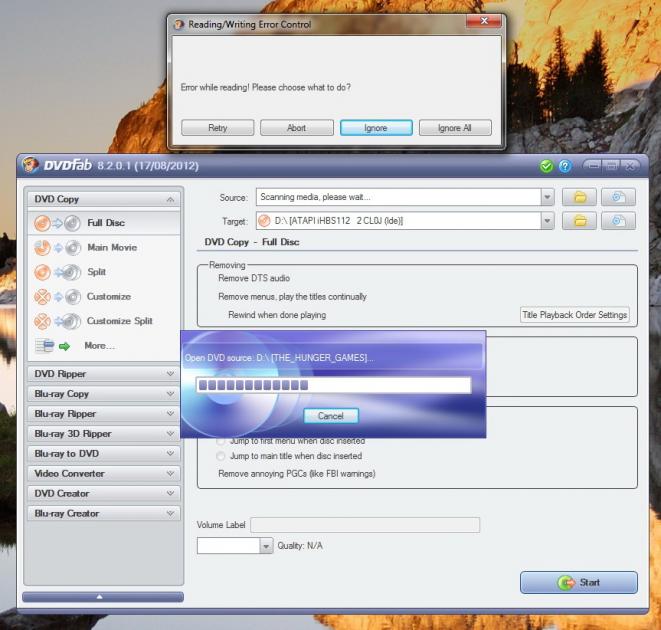Click Ignore in the error dialog
661x630 pixels.
[376, 128]
